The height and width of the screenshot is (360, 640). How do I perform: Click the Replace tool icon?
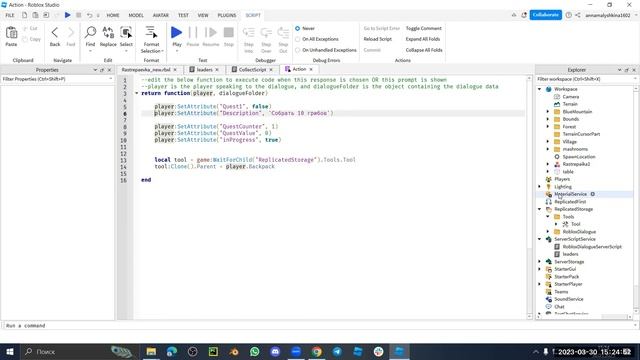pos(108,33)
